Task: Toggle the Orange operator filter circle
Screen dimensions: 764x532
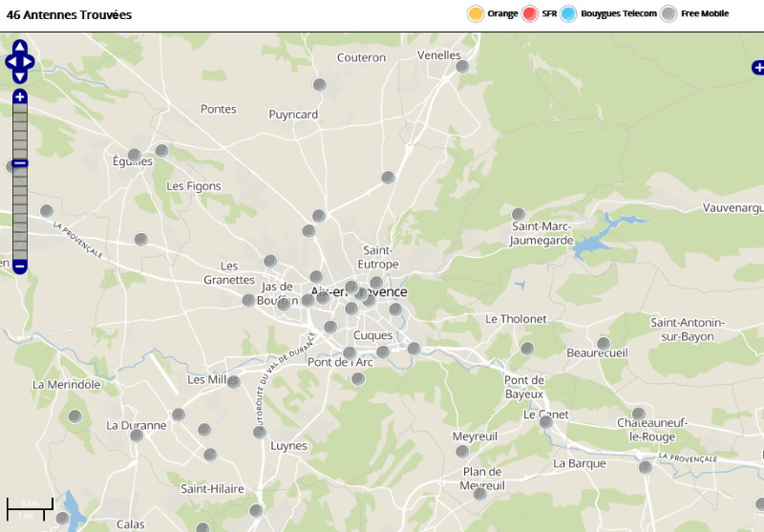Action: pos(476,13)
